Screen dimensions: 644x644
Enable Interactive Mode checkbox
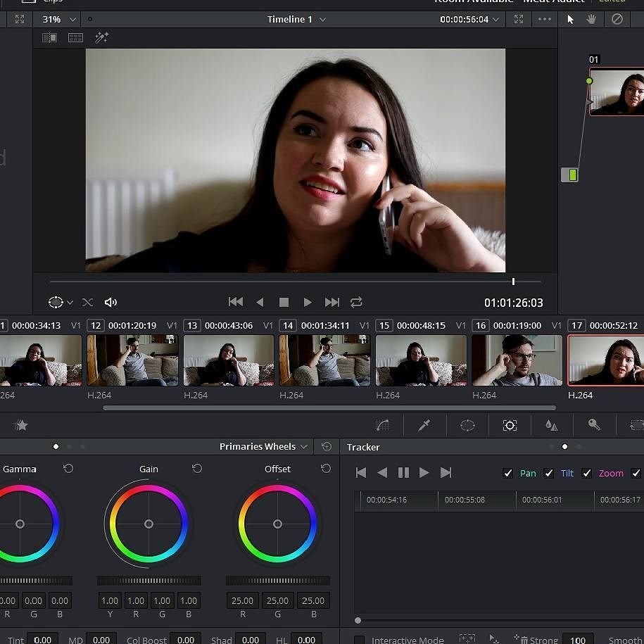359,640
